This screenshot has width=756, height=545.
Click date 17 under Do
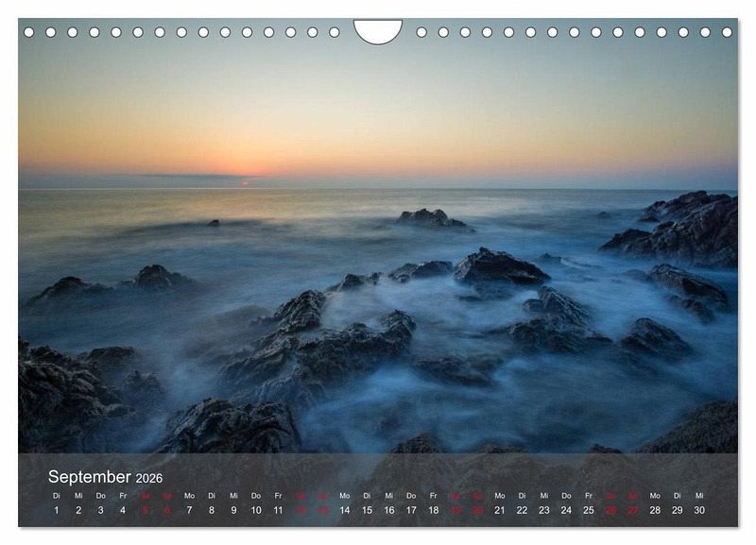coord(411,510)
